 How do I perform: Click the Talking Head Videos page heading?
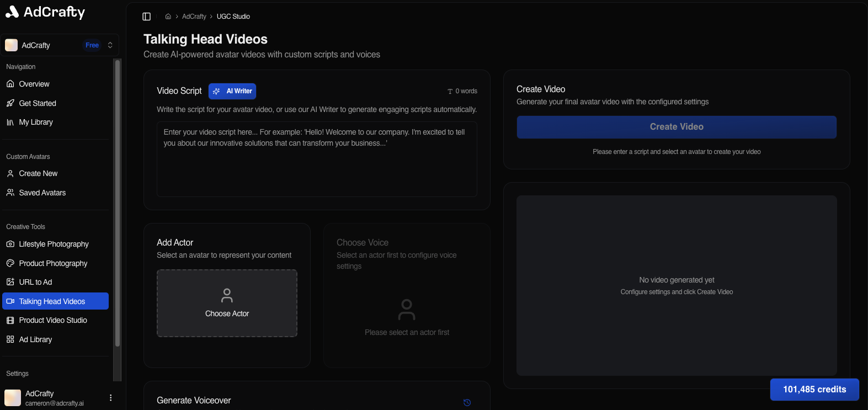(205, 39)
